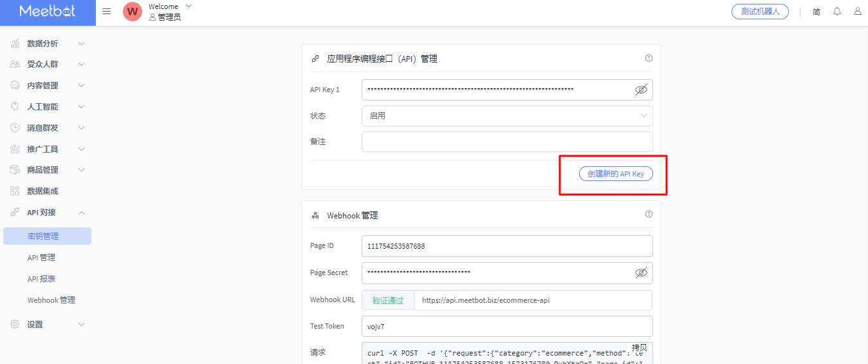Collapse the API 对接 menu chevron

(81, 213)
